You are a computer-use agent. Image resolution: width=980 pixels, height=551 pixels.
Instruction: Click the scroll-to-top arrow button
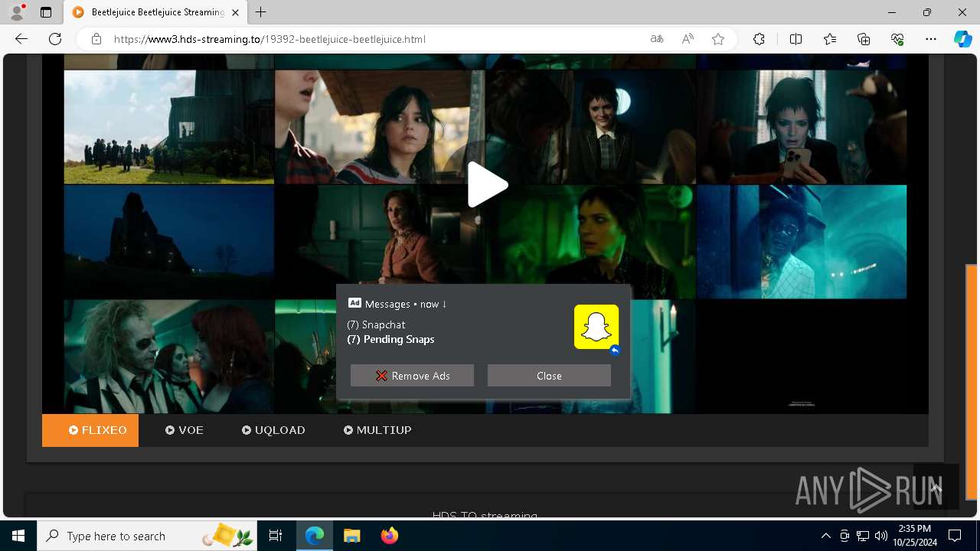tap(936, 487)
